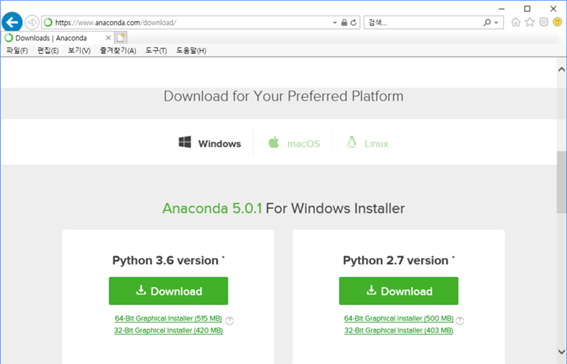Select the macOS platform tab

click(x=294, y=143)
